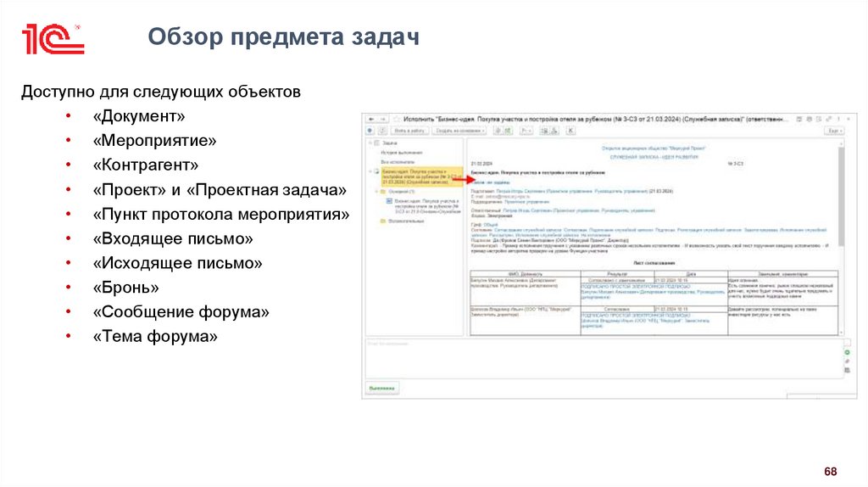868x487 pixels.
Task: Click the toolbar icon immediately left of the K icon
Action: tap(554, 131)
